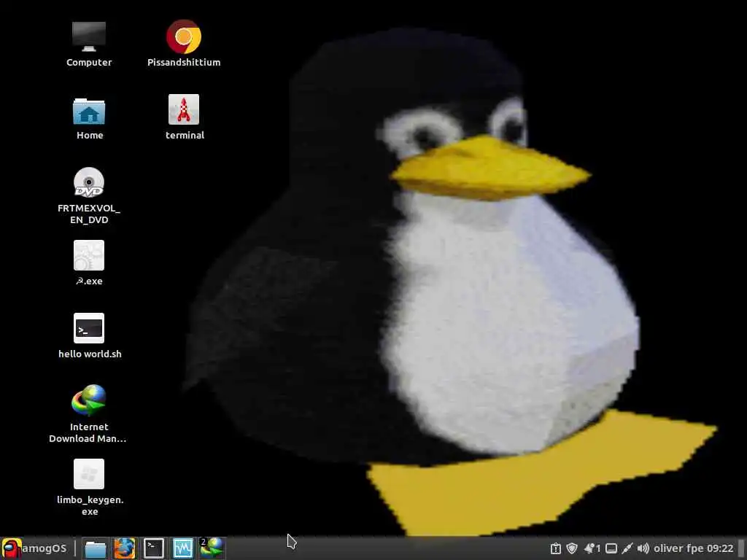Image resolution: width=747 pixels, height=560 pixels.
Task: Select the hello world.sh script icon
Action: click(89, 328)
